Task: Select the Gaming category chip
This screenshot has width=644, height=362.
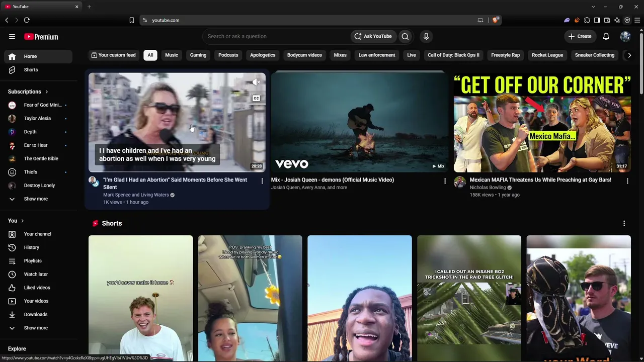Action: (198, 55)
